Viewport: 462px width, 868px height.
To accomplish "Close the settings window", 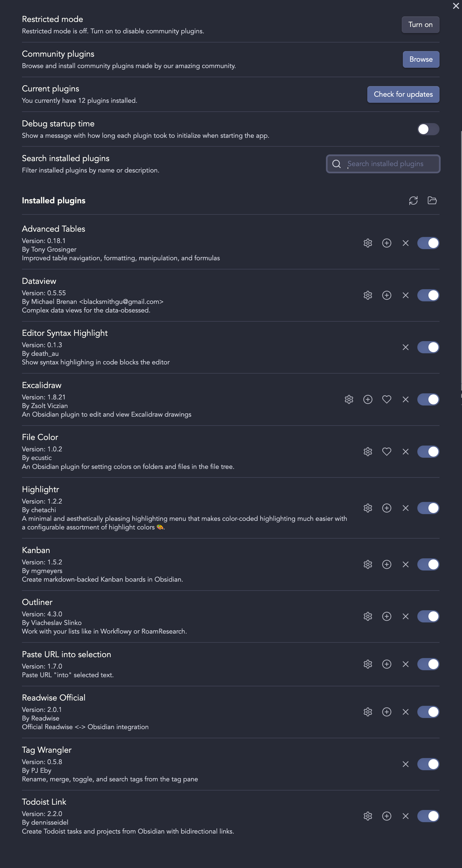I will 456,6.
